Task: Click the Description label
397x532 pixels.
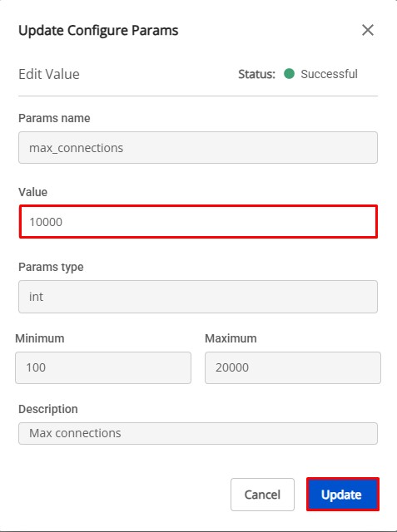Action: pos(48,409)
